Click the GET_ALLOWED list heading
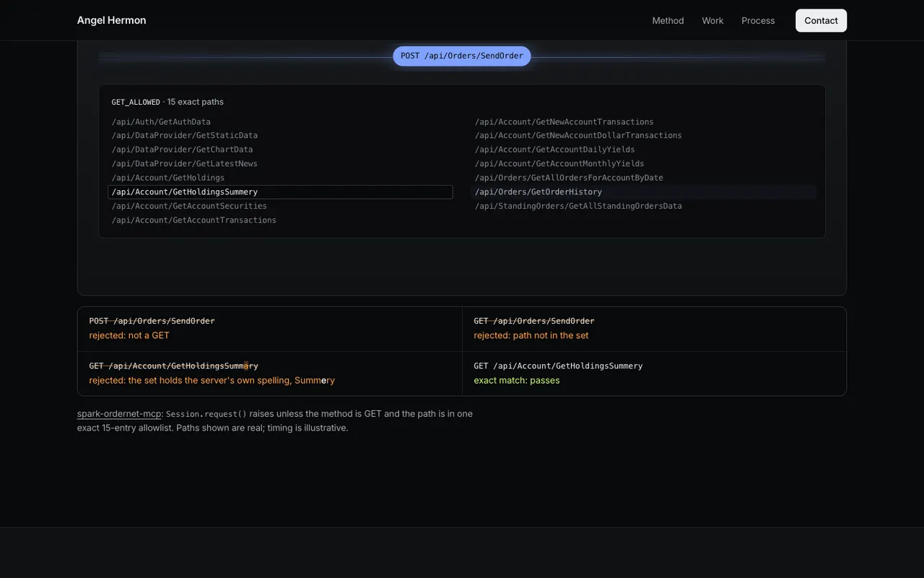Viewport: 924px width, 578px height. (167, 102)
